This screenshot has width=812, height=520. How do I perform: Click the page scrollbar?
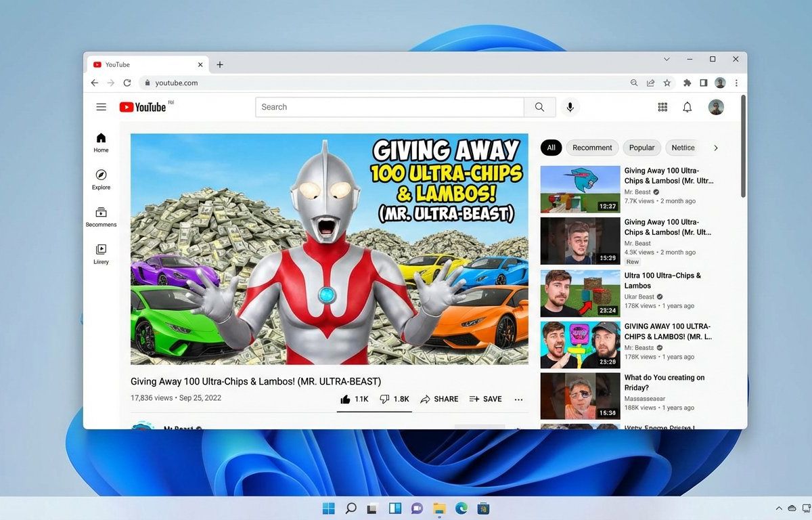tap(743, 146)
